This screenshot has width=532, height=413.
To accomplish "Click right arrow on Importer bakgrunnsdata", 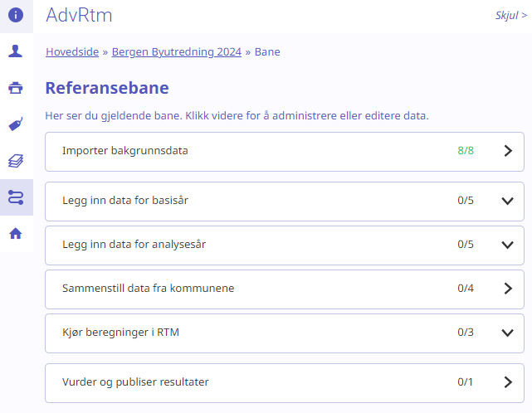I will 508,151.
